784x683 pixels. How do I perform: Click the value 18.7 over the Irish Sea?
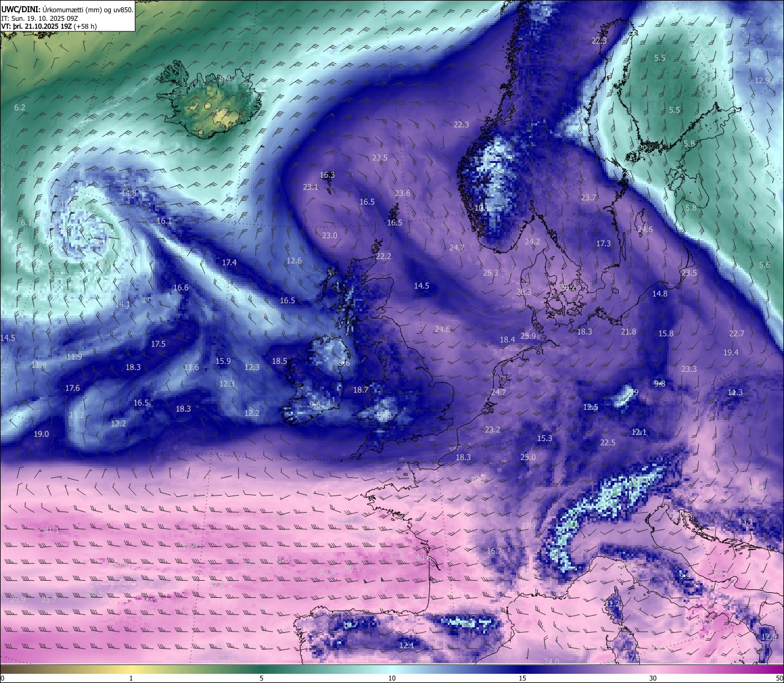coord(361,390)
